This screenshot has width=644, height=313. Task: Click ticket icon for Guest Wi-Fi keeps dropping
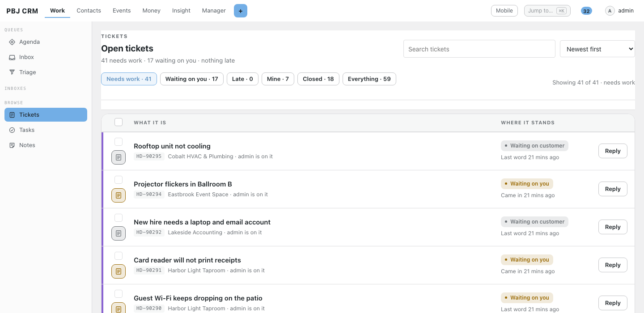119,309
